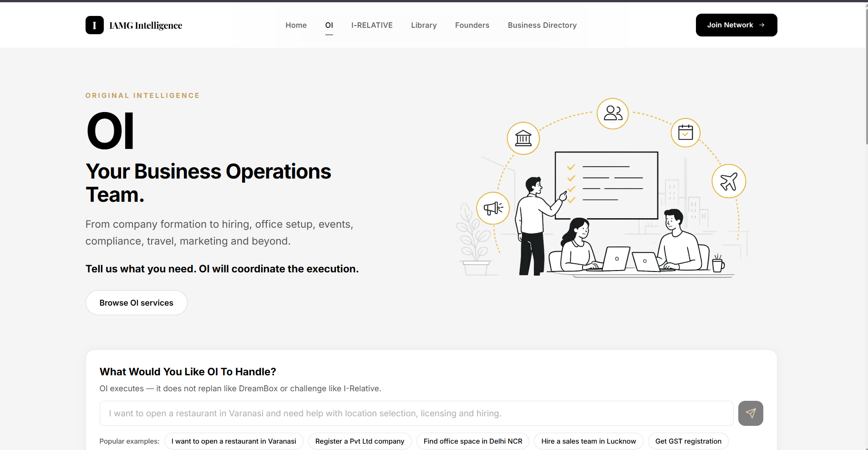
Task: Open the I-RELATIVE nav item
Action: 372,25
